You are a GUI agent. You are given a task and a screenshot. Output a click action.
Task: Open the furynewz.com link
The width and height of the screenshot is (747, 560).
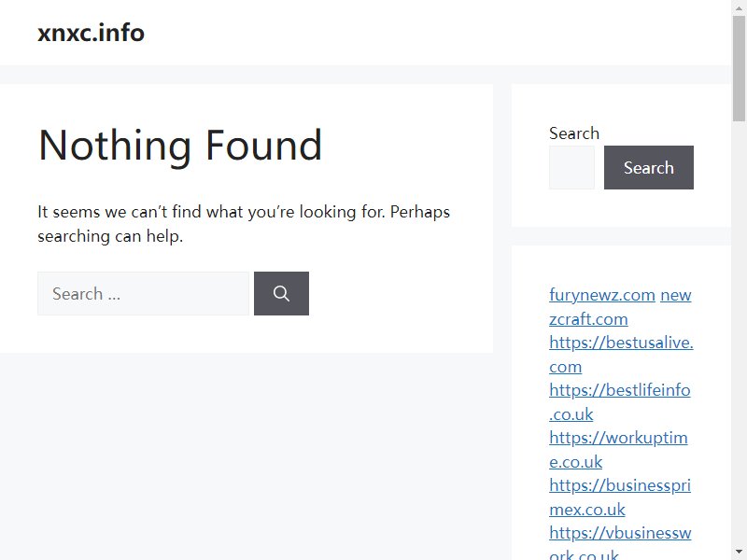pyautogui.click(x=601, y=295)
